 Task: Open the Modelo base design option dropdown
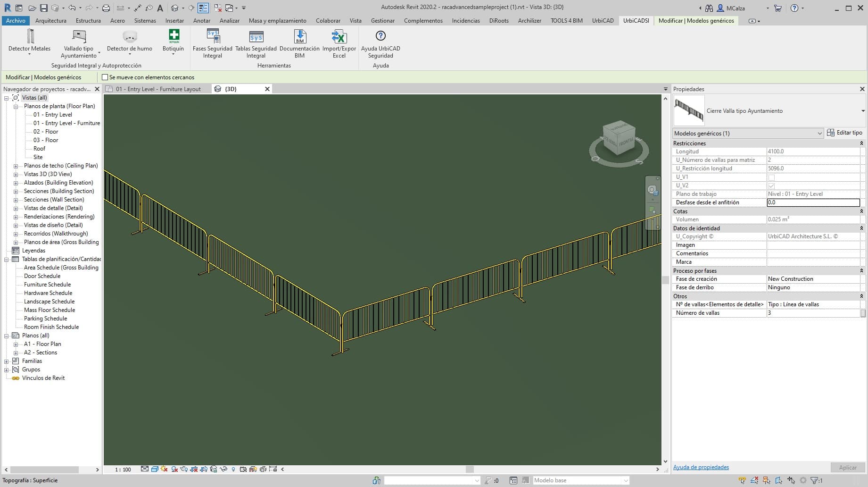(581, 480)
